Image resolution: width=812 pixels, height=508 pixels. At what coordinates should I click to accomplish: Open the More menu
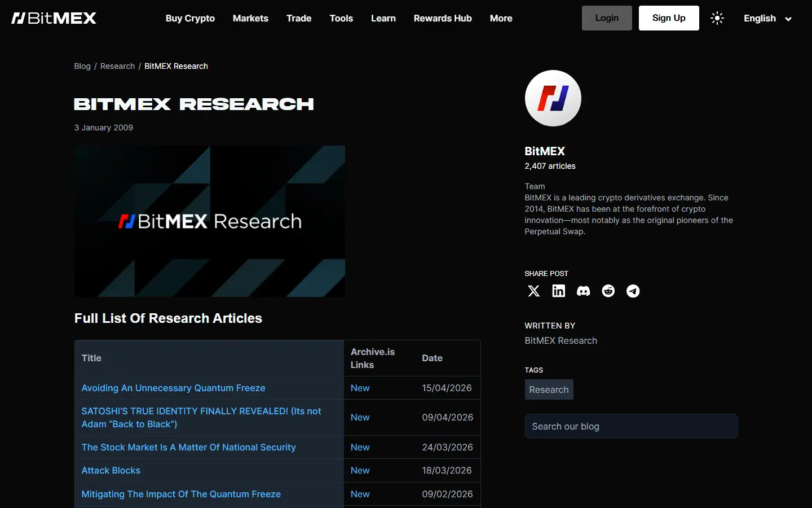pyautogui.click(x=501, y=18)
